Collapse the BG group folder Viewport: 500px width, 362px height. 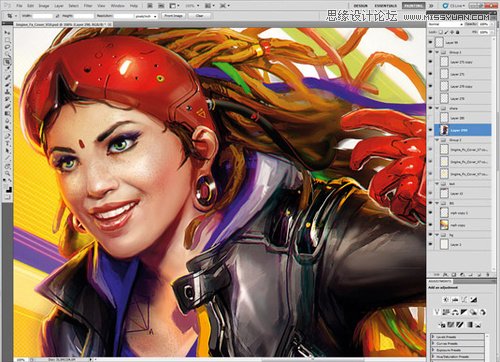point(437,203)
